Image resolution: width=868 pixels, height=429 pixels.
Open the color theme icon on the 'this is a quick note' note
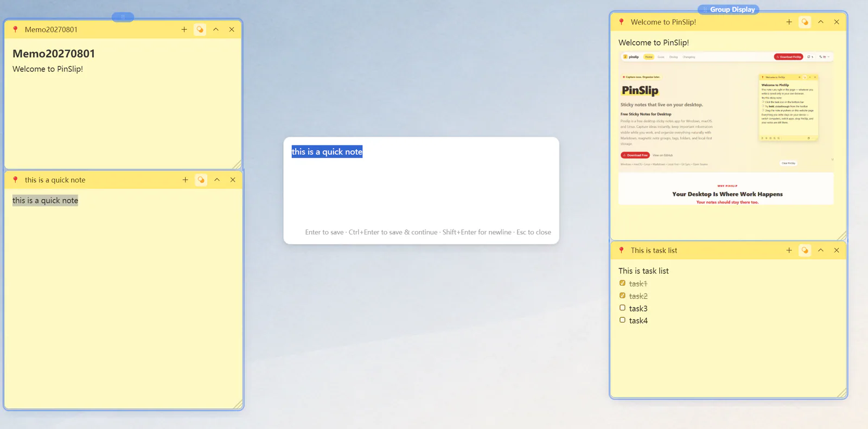201,180
